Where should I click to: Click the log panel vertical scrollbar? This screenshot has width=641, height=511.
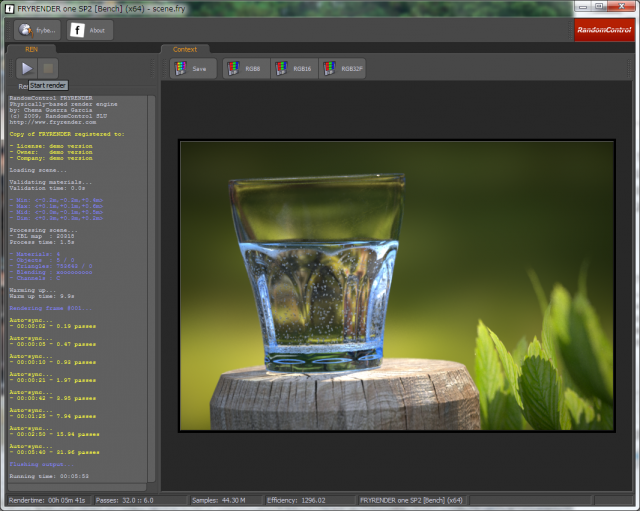click(x=151, y=289)
